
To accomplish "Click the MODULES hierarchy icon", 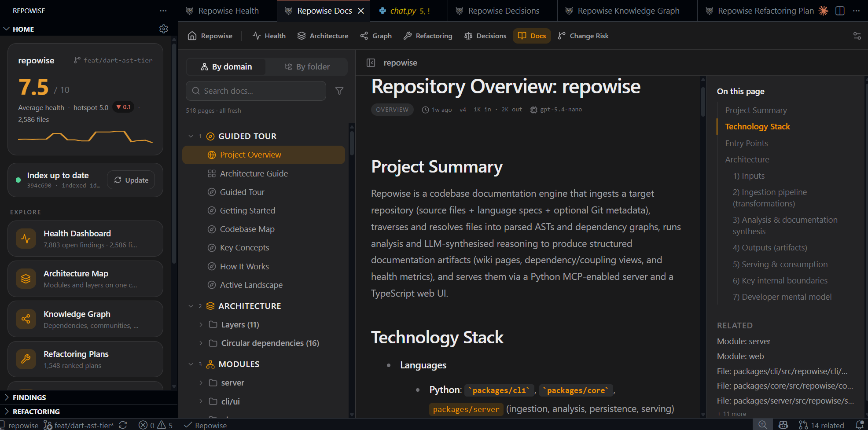I will pyautogui.click(x=210, y=364).
